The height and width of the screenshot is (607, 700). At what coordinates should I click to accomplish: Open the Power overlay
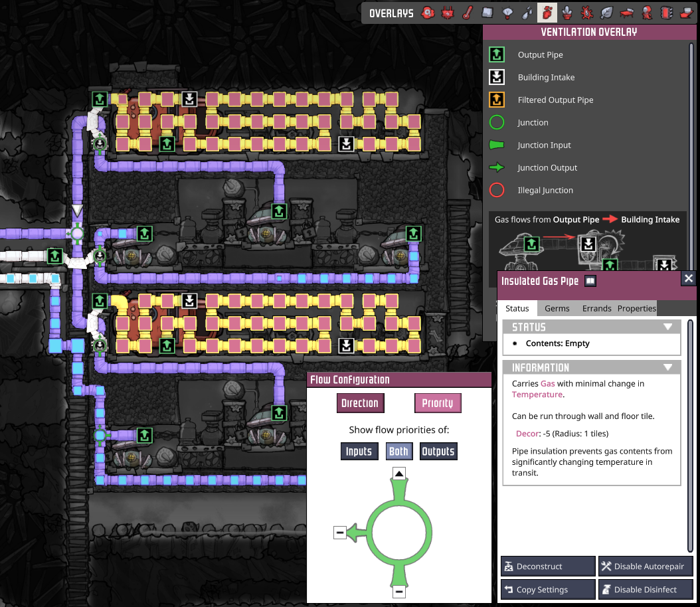coord(448,13)
